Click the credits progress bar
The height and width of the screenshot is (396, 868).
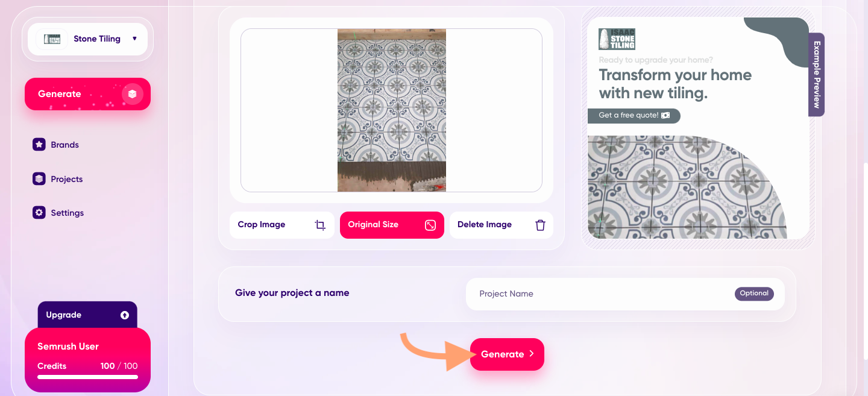(87, 377)
